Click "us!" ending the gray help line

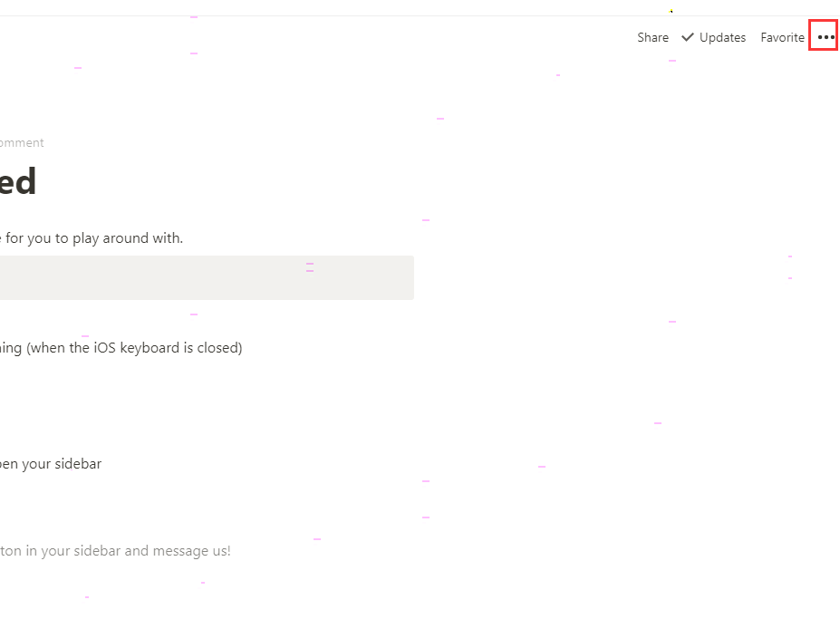click(x=220, y=550)
